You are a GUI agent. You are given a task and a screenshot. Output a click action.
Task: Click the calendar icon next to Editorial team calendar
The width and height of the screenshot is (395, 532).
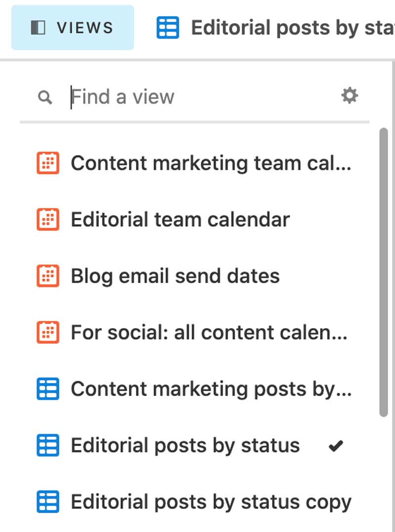point(48,219)
